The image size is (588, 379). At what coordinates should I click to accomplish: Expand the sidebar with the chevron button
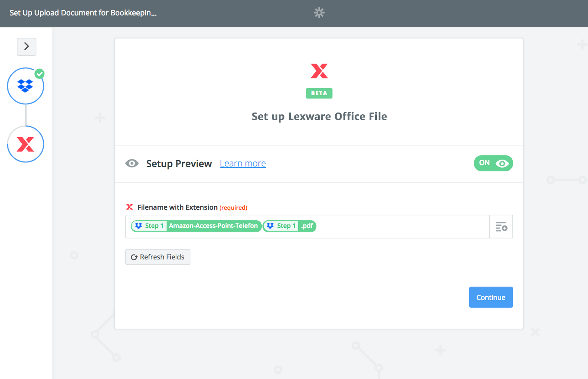[x=26, y=47]
